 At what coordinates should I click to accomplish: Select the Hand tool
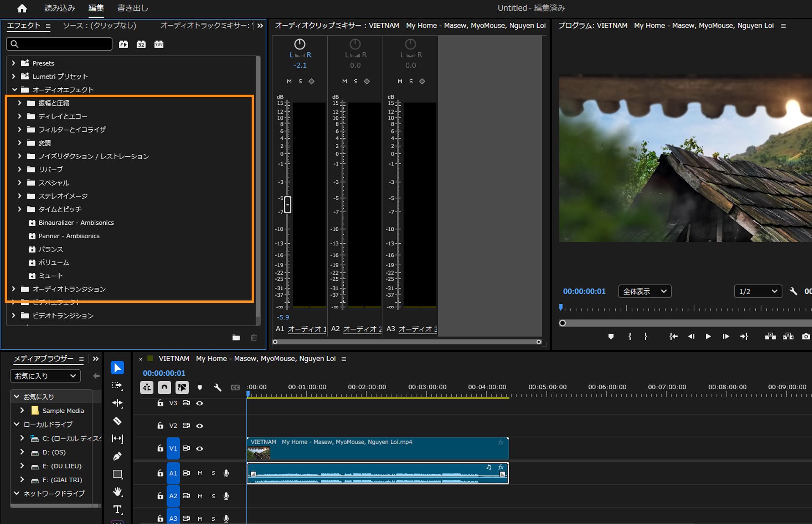pos(117,492)
